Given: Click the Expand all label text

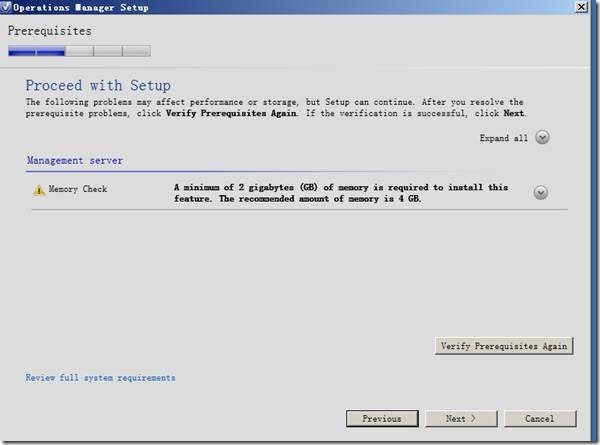Looking at the screenshot, I should tap(504, 138).
